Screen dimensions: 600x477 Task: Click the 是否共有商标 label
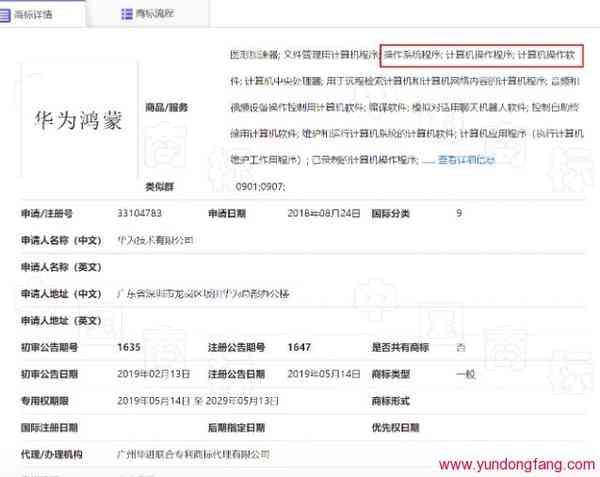tap(400, 347)
